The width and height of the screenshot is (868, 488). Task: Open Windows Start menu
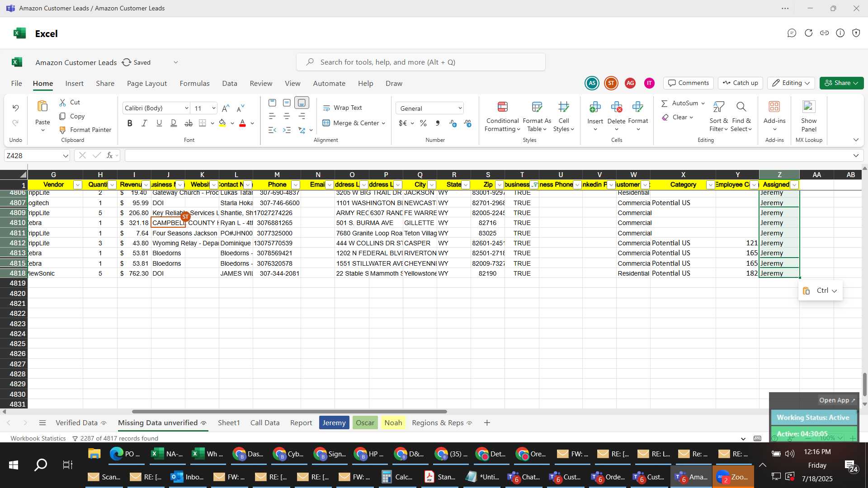[x=14, y=465]
